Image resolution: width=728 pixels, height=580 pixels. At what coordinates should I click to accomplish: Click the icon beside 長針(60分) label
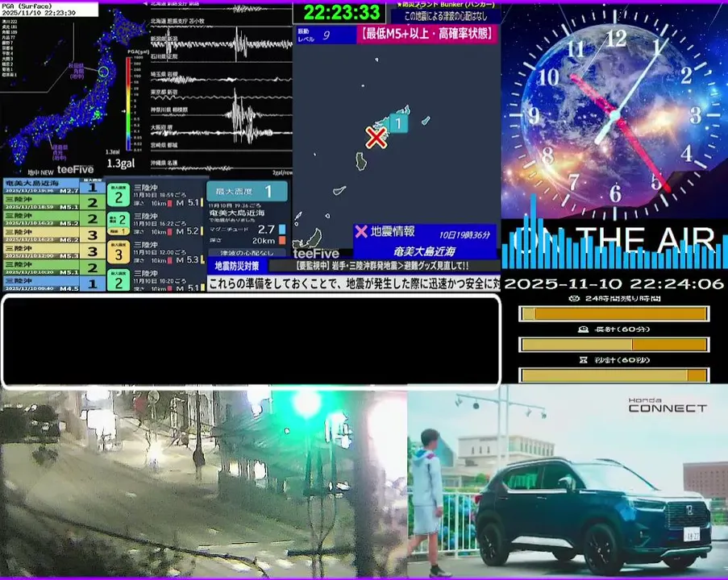(583, 329)
